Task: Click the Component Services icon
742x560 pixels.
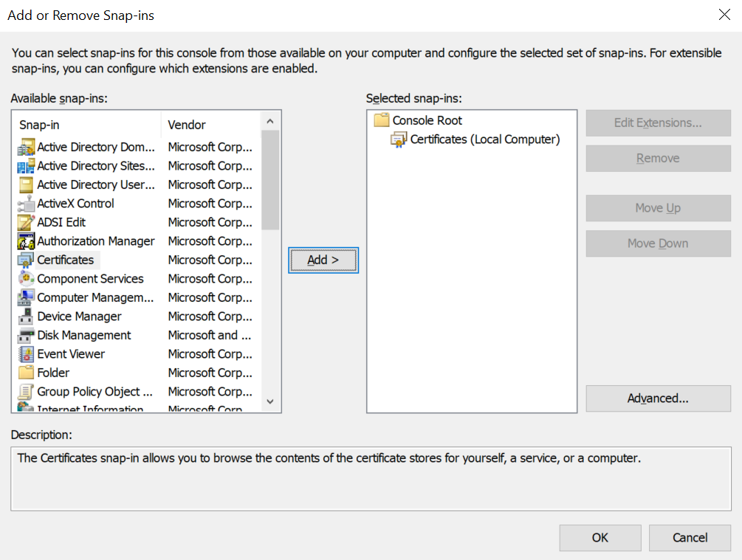Action: pos(26,279)
